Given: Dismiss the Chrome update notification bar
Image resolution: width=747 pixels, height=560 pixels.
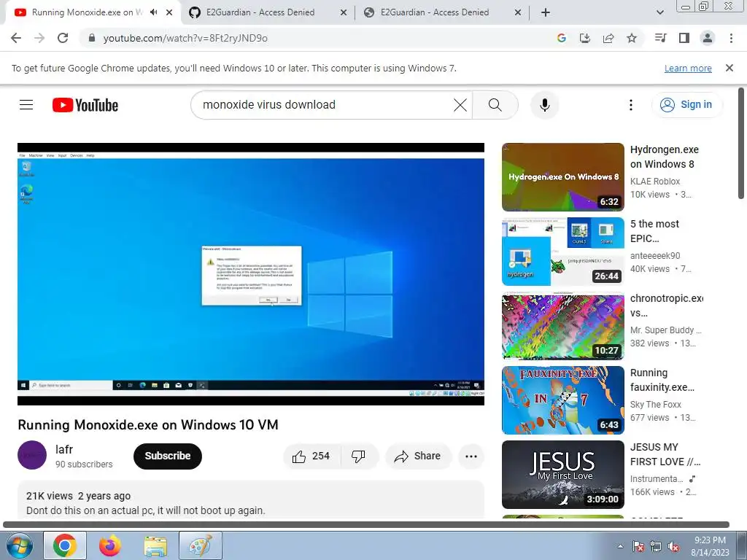Looking at the screenshot, I should 729,68.
